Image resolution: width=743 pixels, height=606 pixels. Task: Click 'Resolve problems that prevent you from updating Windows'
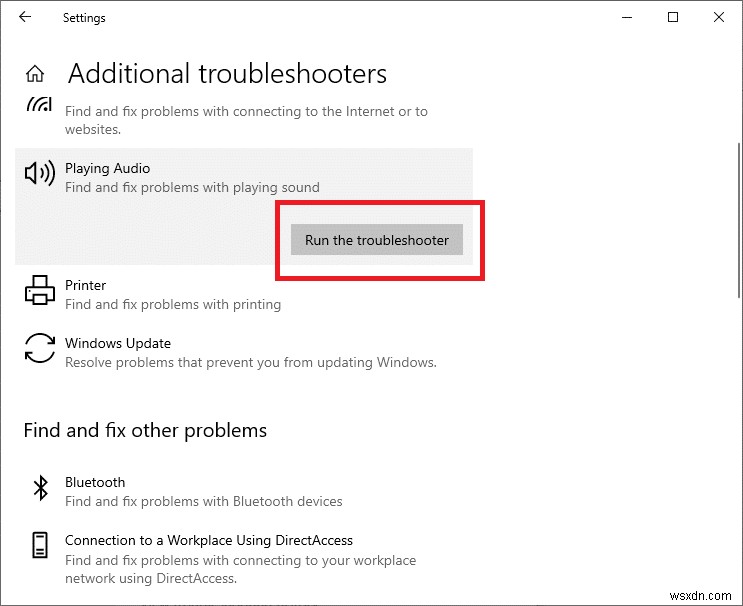251,362
